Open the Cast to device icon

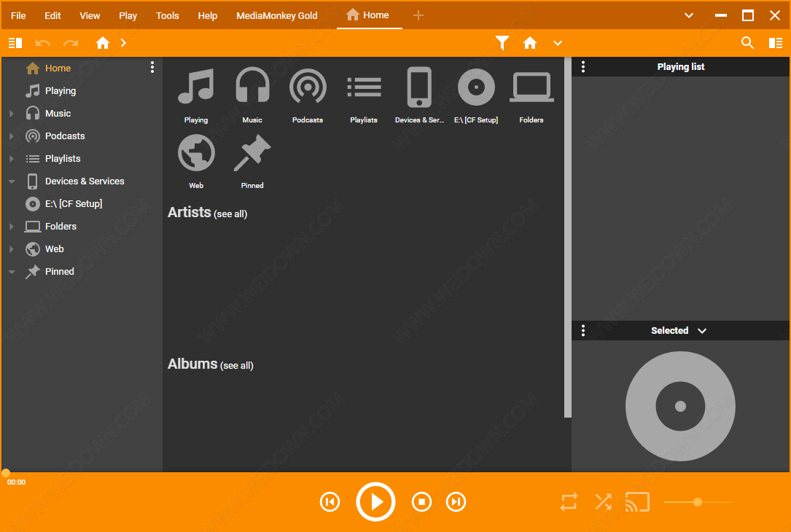637,501
